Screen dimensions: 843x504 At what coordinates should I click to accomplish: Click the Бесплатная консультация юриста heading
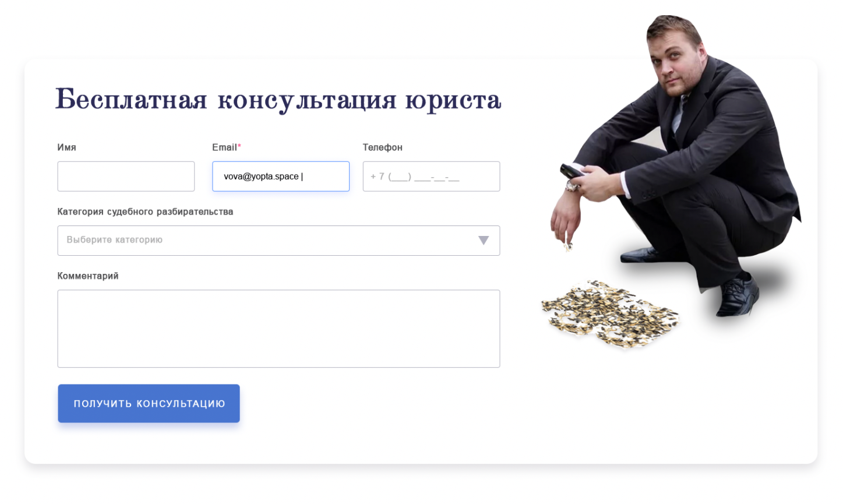click(278, 99)
